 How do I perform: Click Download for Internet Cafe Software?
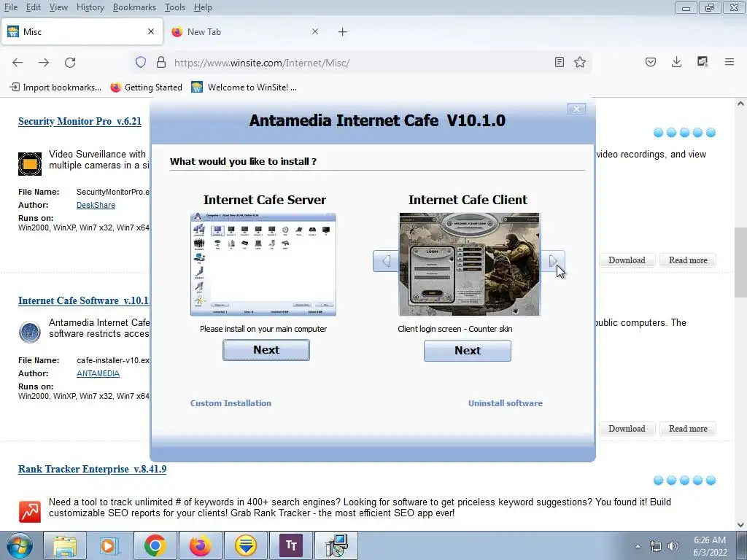627,429
